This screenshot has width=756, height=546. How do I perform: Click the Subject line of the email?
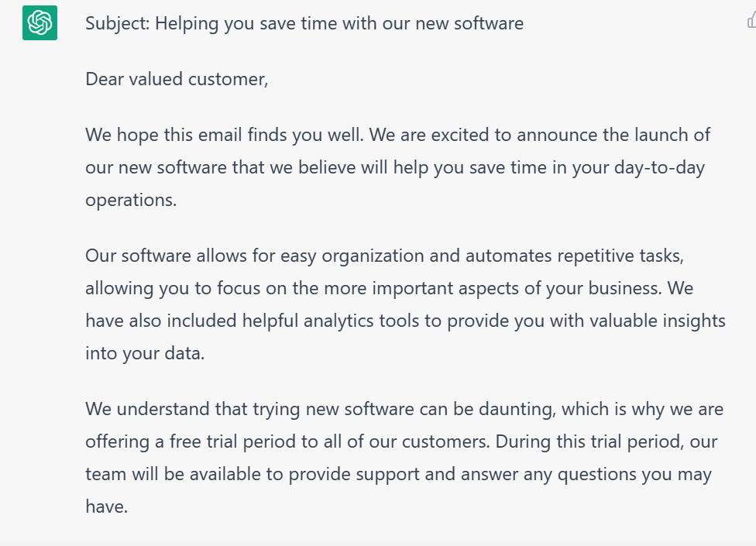coord(304,23)
